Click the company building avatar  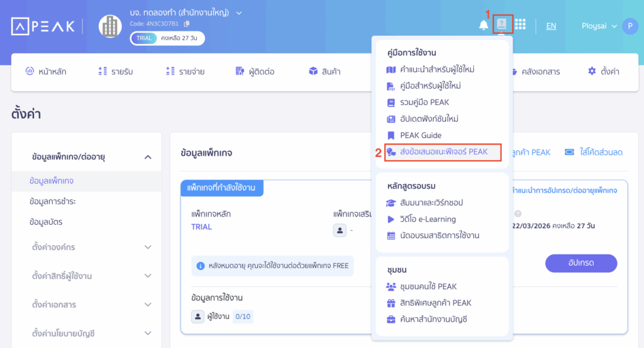(110, 26)
